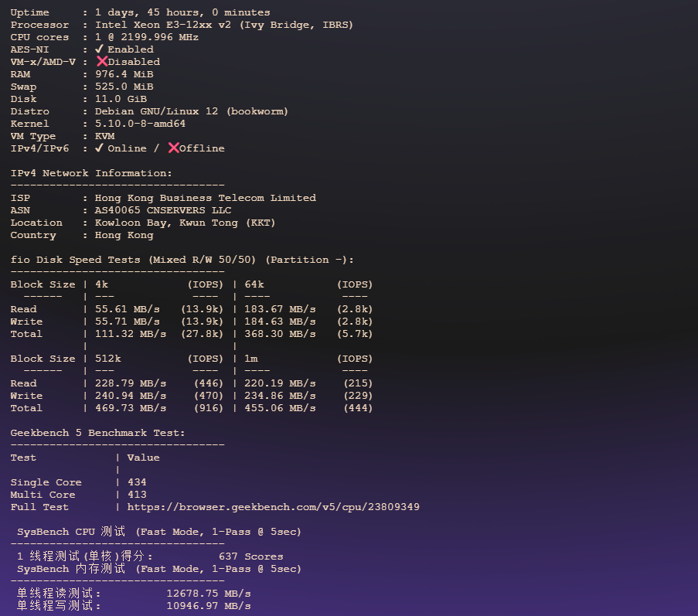The height and width of the screenshot is (616, 698).
Task: Click the Kernel version 5.10.0-8-amd64 entry
Action: pos(141,123)
